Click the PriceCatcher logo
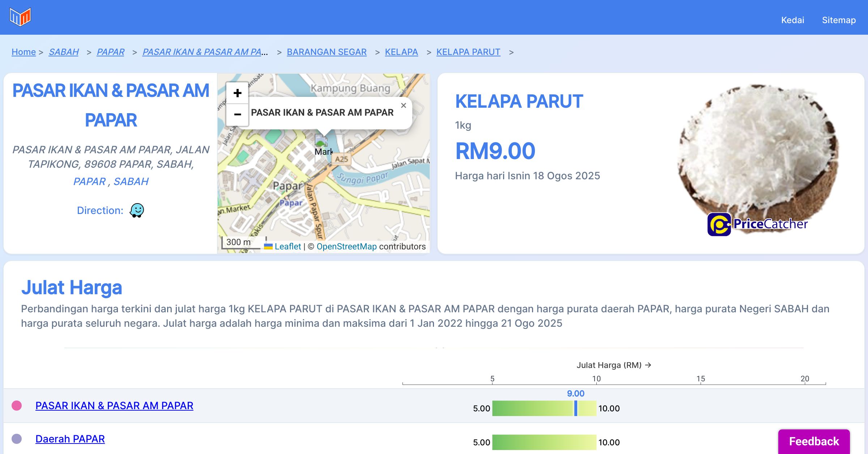This screenshot has width=868, height=454. 758,224
